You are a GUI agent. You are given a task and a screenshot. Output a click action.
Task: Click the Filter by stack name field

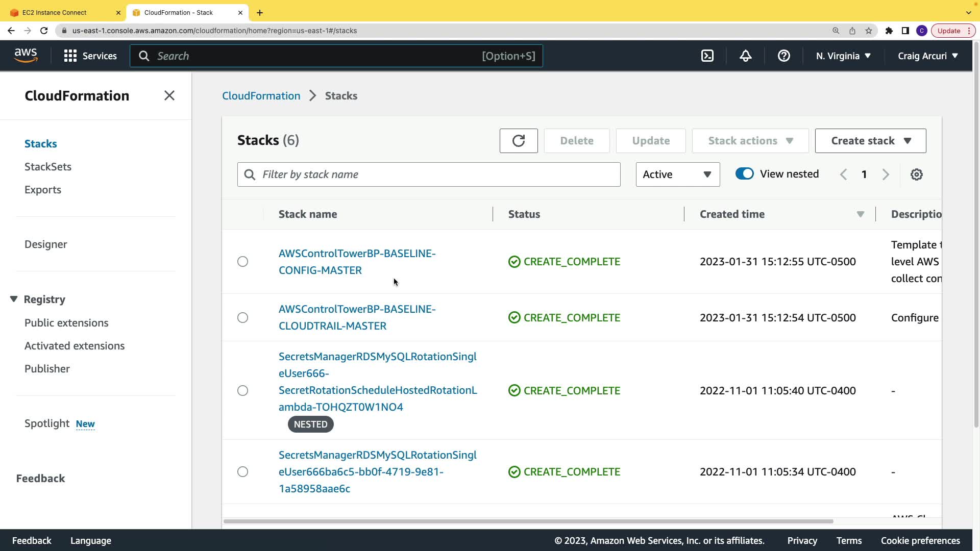pyautogui.click(x=429, y=174)
